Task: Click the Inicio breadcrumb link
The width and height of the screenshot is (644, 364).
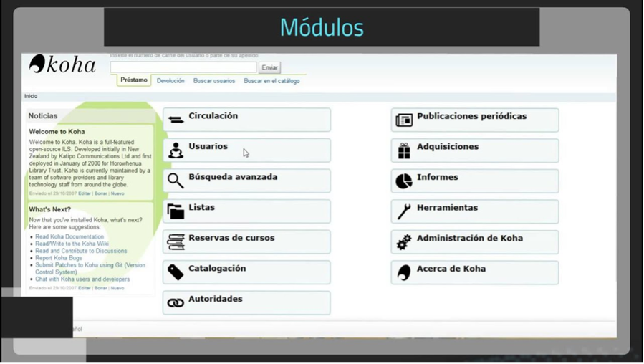Action: click(31, 96)
